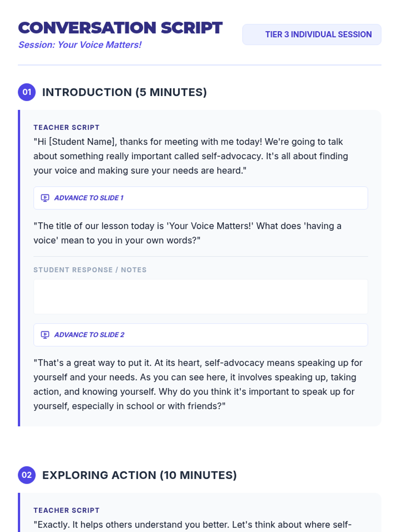Click the Teacher Script label under Introduction
The height and width of the screenshot is (532, 399).
click(x=66, y=127)
